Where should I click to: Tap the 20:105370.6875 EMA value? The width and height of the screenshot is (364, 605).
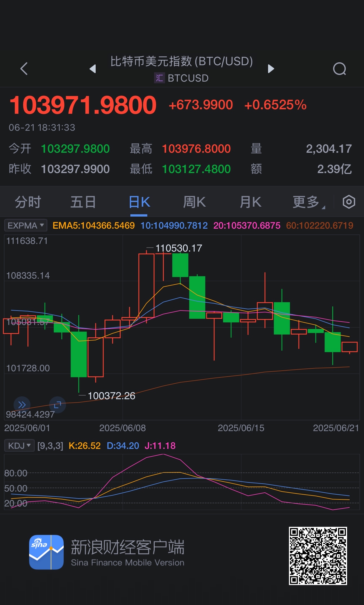pyautogui.click(x=247, y=226)
